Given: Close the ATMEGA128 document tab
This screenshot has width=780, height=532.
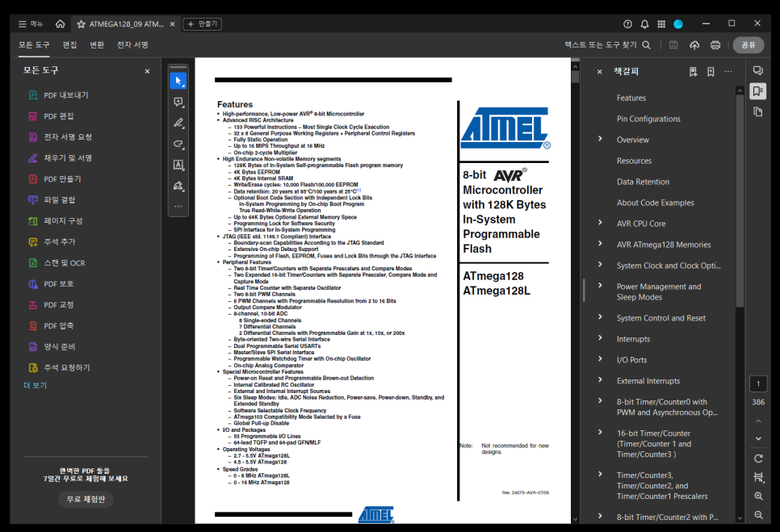Looking at the screenshot, I should coord(173,24).
